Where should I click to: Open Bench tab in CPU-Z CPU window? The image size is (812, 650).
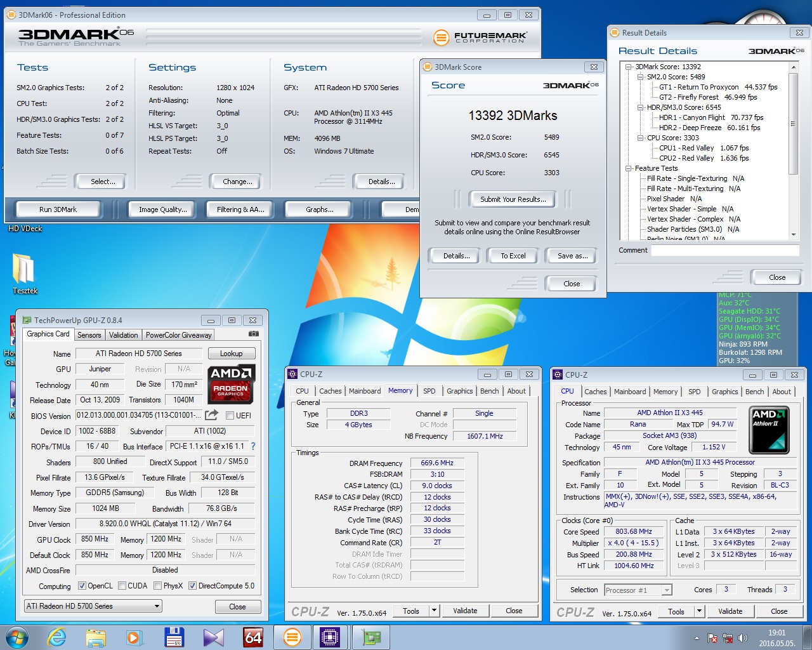(755, 392)
